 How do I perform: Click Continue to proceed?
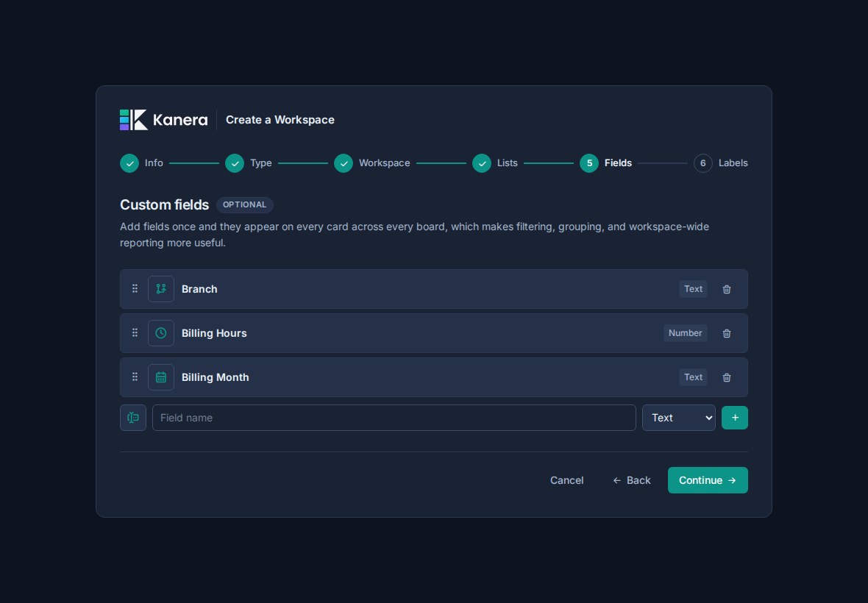[708, 480]
